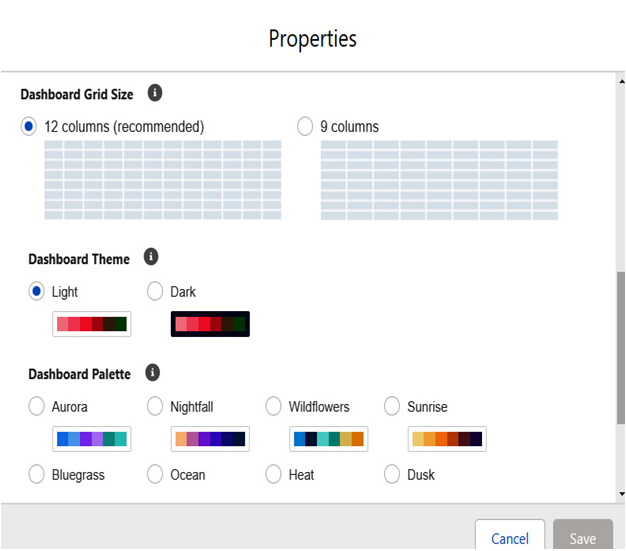Click the Dashboard Grid Size info icon
Viewport: 626px width, 551px height.
(x=155, y=93)
